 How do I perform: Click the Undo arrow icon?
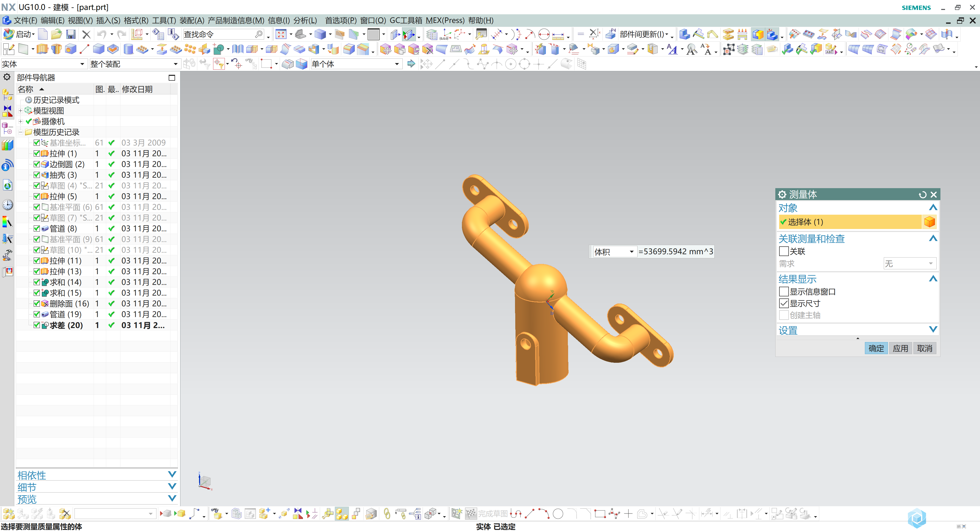[101, 35]
